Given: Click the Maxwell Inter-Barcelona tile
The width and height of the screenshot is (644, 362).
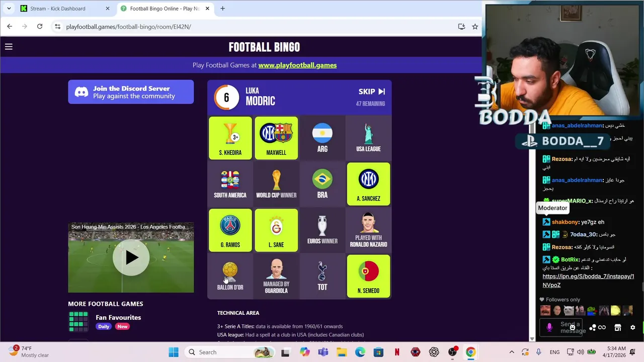Looking at the screenshot, I should [276, 138].
